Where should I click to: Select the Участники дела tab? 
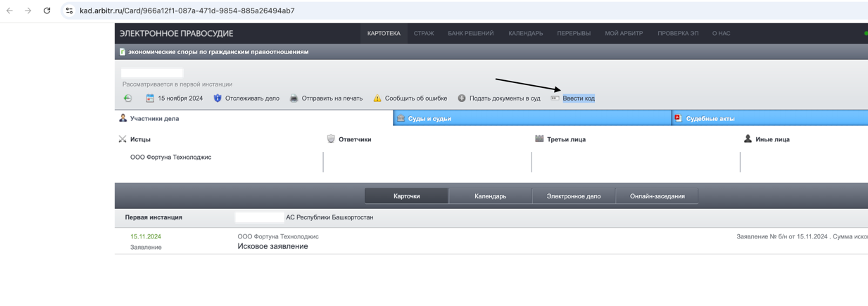[253, 118]
